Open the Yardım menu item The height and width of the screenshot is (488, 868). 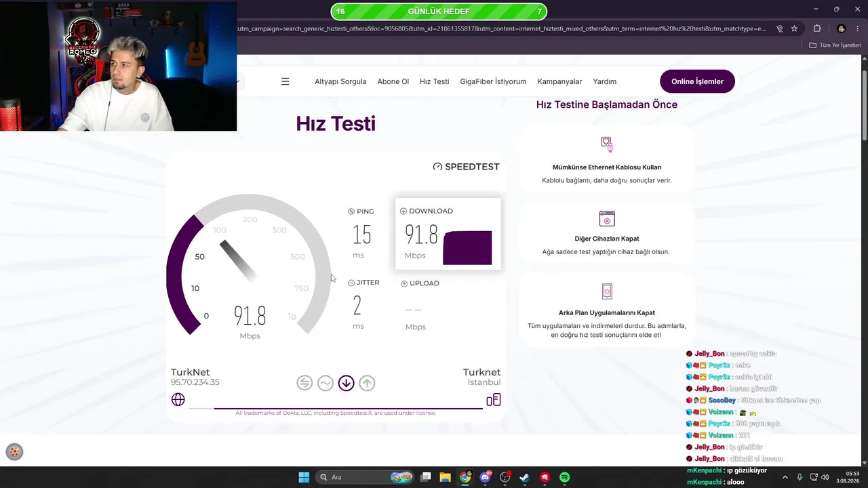click(604, 81)
